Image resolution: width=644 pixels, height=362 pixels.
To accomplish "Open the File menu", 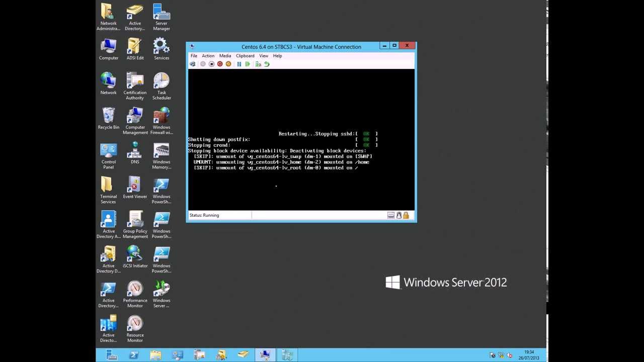I will [194, 56].
